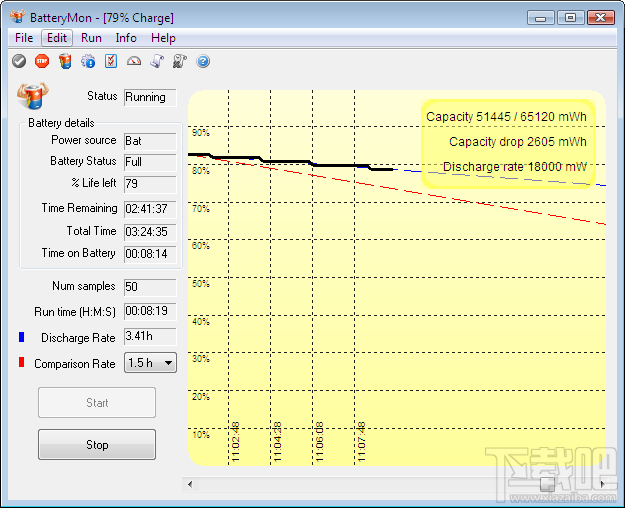Image resolution: width=625 pixels, height=508 pixels.
Task: Click the gray checkmark start toolbar icon
Action: point(19,61)
